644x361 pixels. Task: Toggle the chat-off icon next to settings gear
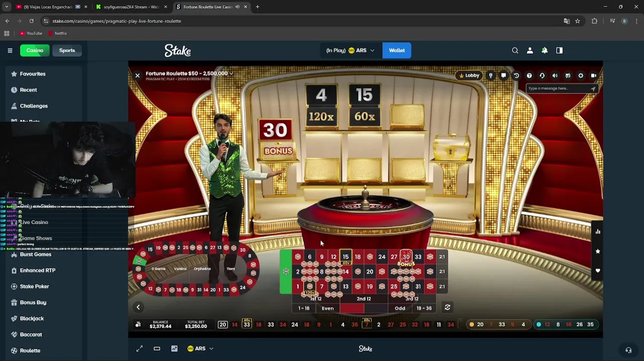(568, 76)
